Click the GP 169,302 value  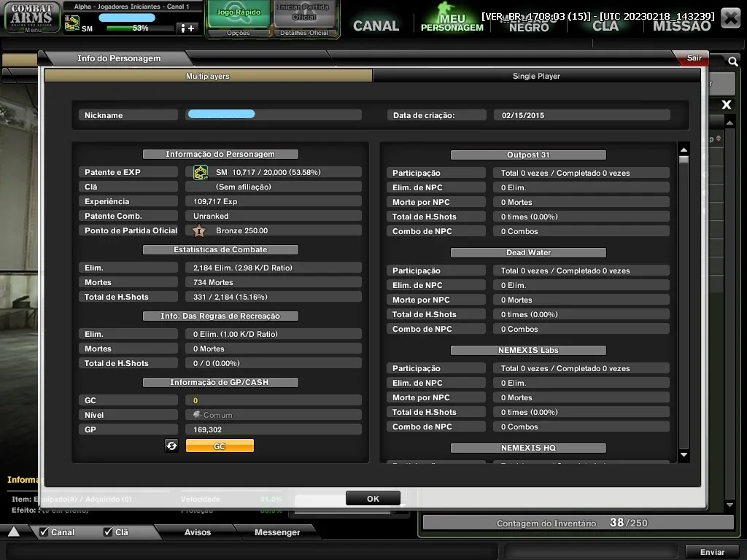coord(274,429)
